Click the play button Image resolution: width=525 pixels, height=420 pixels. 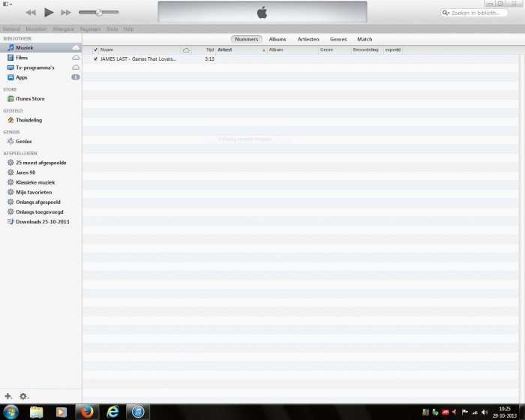(49, 13)
